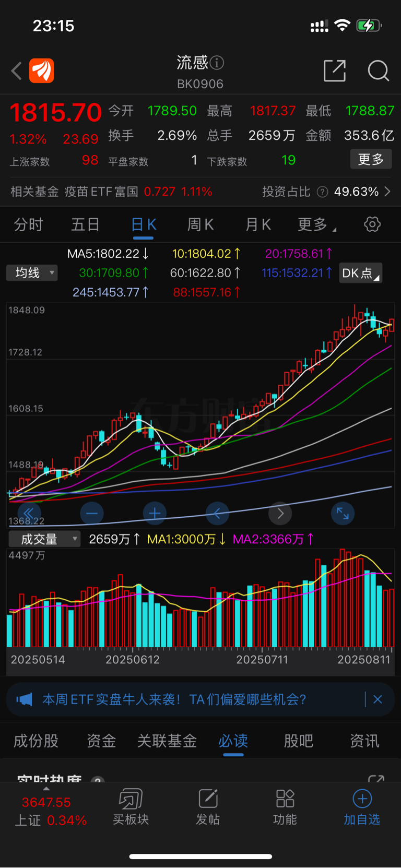Switch to 分时 chart tab
Screen dimensions: 401x868
coord(28,225)
